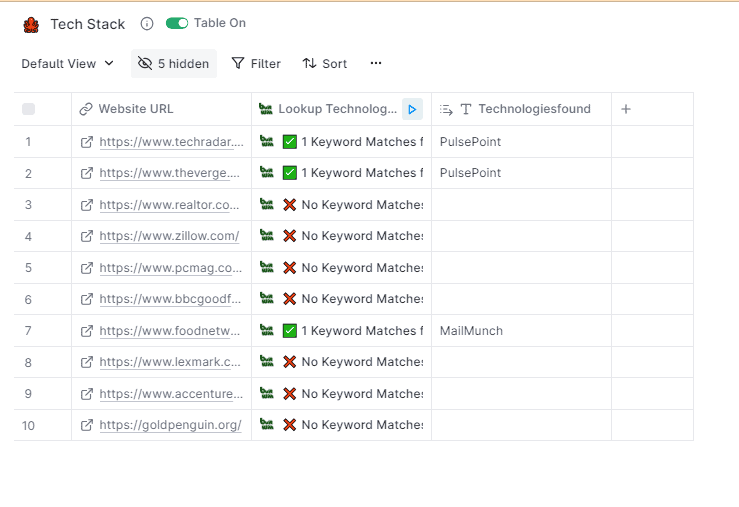Open the bbcgoodf... URL link
The image size is (739, 507).
[170, 299]
